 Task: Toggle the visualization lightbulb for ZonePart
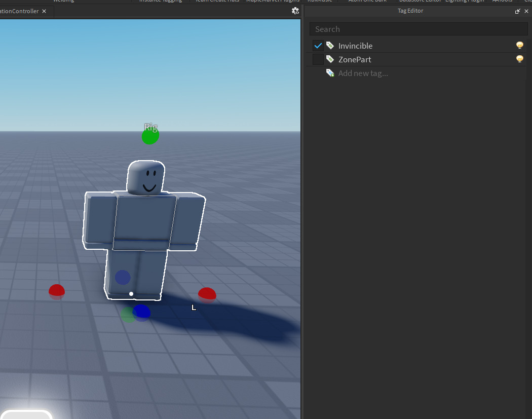(x=519, y=59)
